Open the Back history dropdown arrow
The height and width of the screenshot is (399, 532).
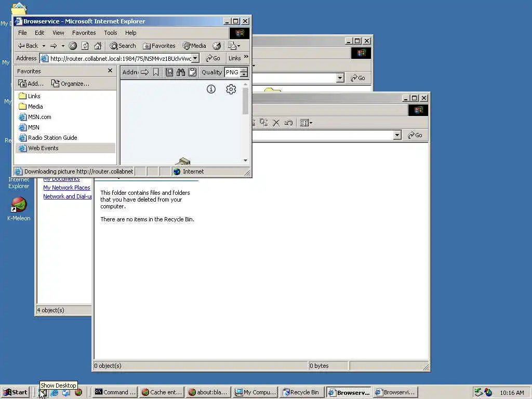44,46
